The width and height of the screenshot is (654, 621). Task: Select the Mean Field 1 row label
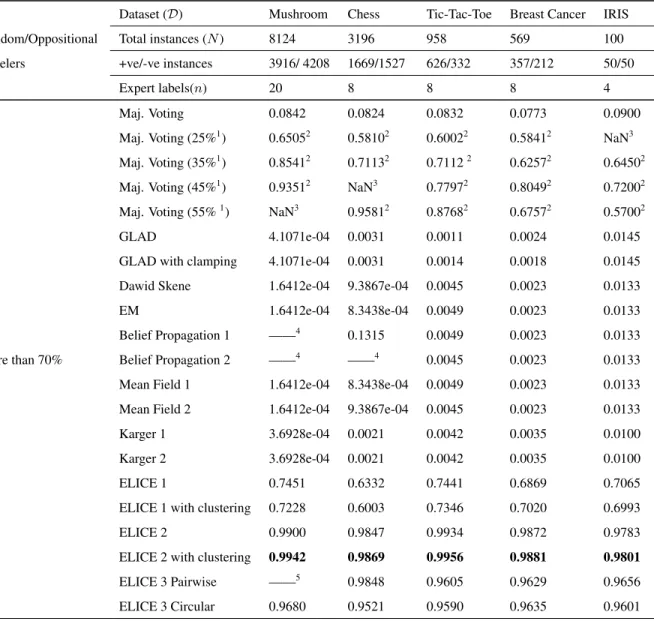pyautogui.click(x=154, y=385)
